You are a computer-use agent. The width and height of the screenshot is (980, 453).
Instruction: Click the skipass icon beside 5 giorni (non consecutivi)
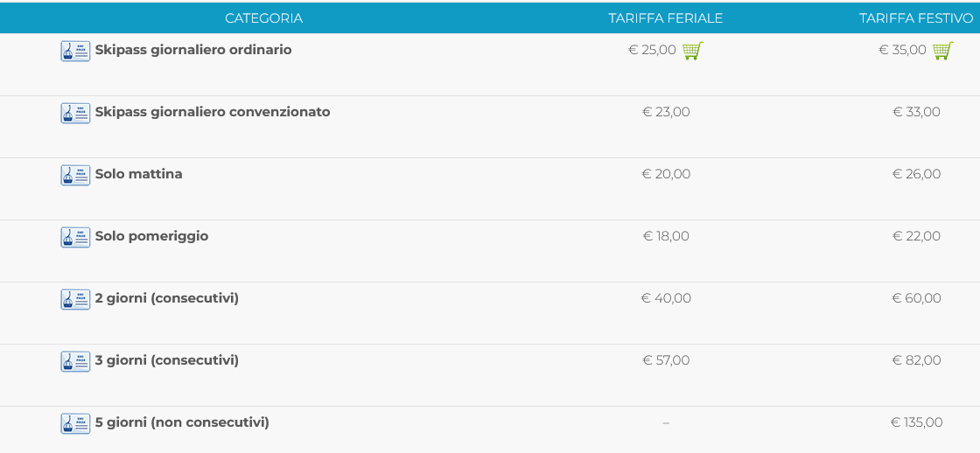75,423
